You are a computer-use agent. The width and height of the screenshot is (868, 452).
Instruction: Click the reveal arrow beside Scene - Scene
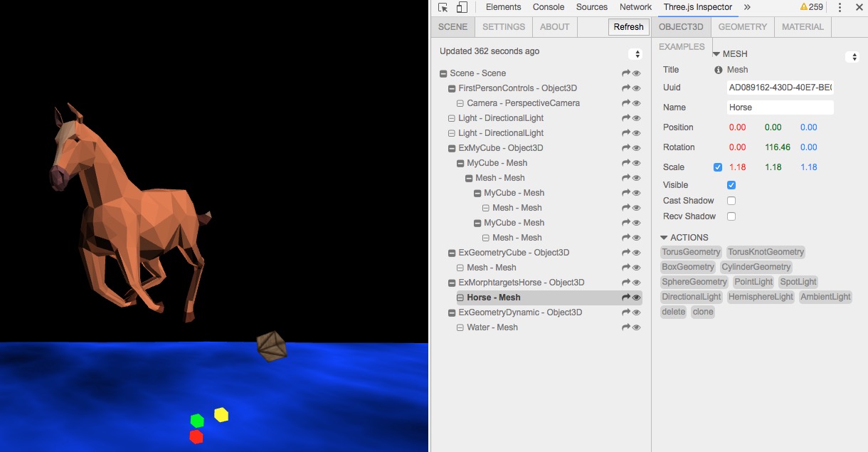pos(625,73)
